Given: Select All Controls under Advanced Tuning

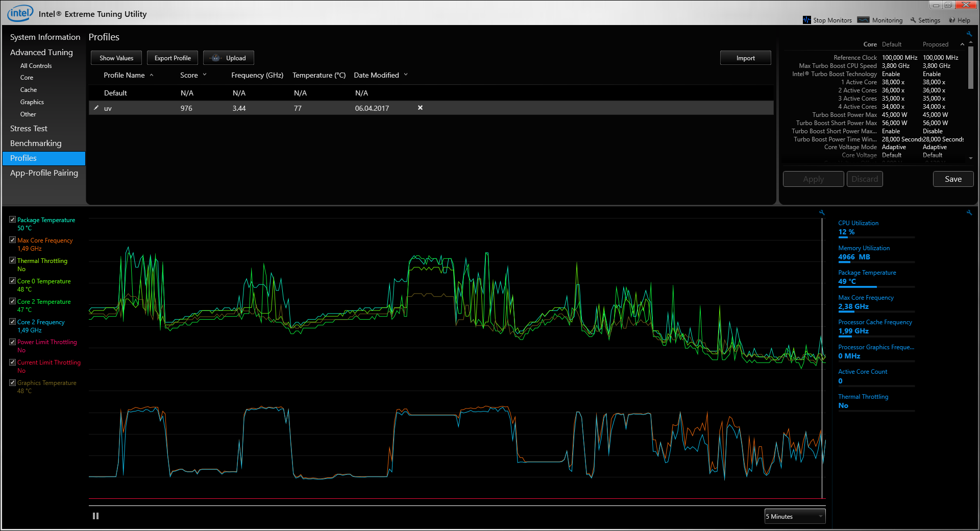Looking at the screenshot, I should tap(36, 66).
